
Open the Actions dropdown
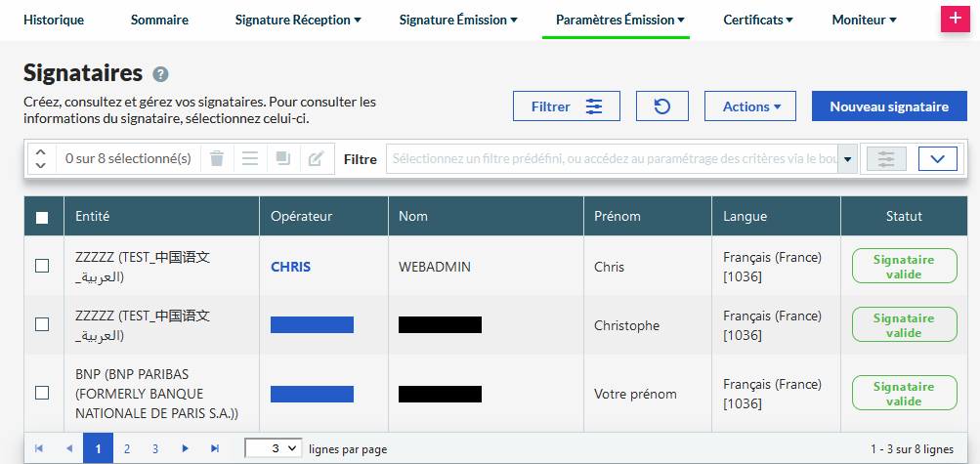click(x=750, y=106)
